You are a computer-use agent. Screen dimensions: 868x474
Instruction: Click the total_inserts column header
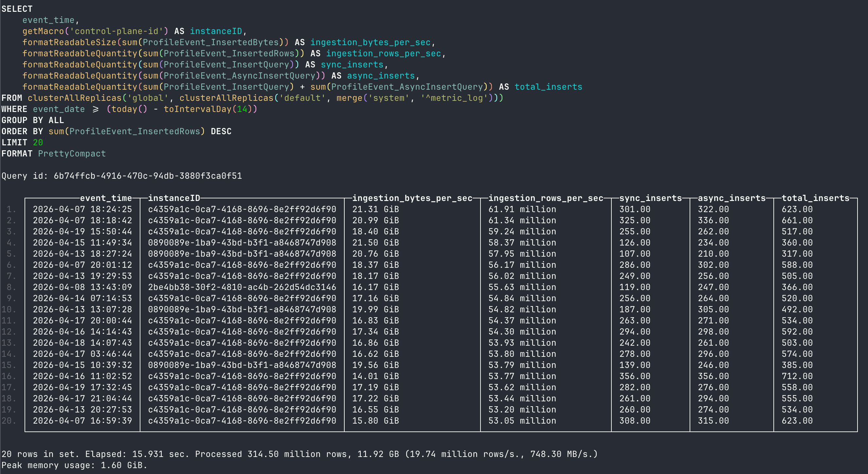(815, 198)
